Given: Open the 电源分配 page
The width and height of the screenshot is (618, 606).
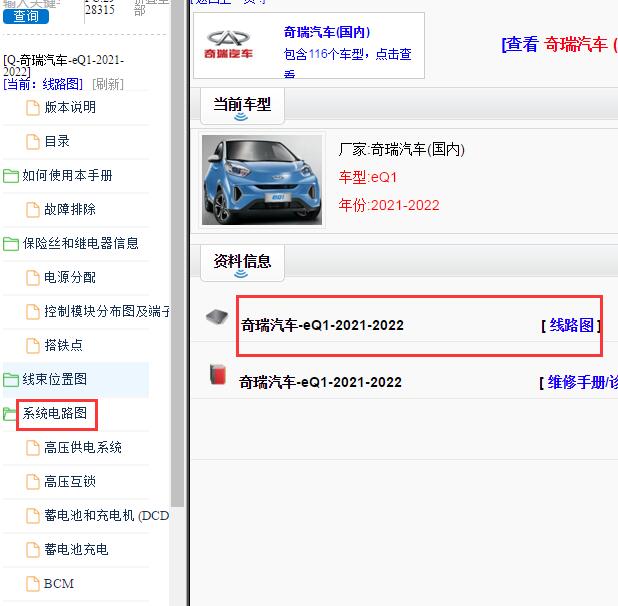Looking at the screenshot, I should (70, 277).
